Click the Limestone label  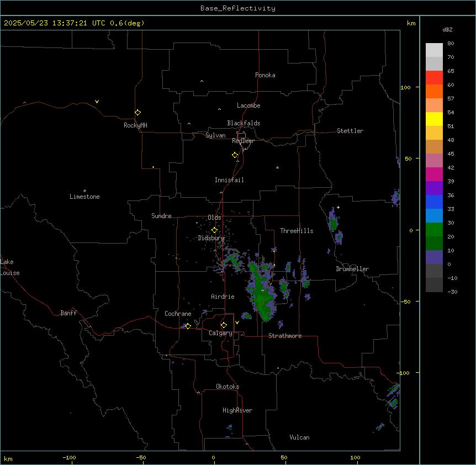[84, 197]
